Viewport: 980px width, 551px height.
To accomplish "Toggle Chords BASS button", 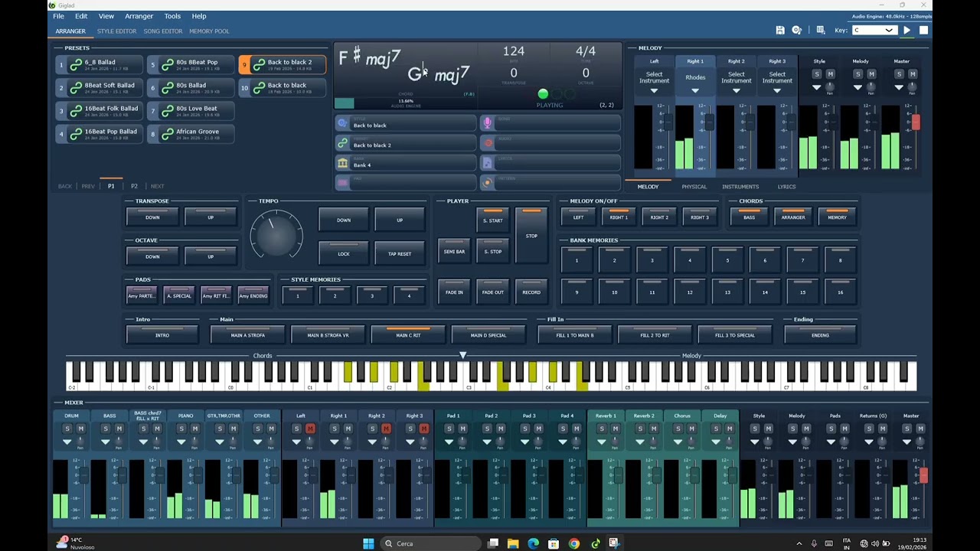I will coord(749,217).
